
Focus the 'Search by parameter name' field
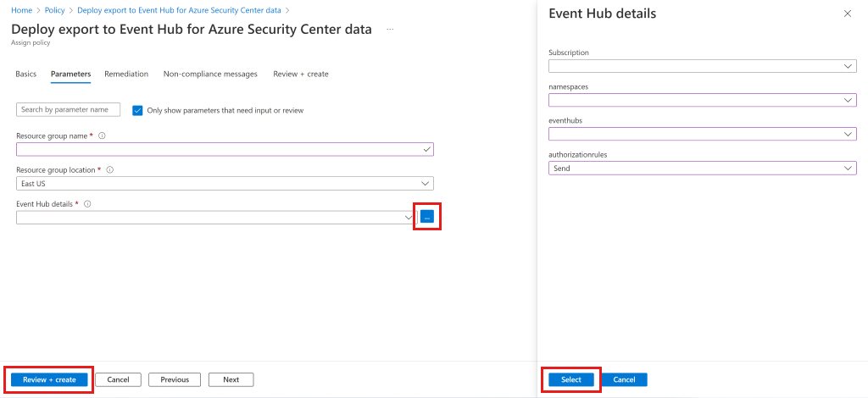[69, 109]
